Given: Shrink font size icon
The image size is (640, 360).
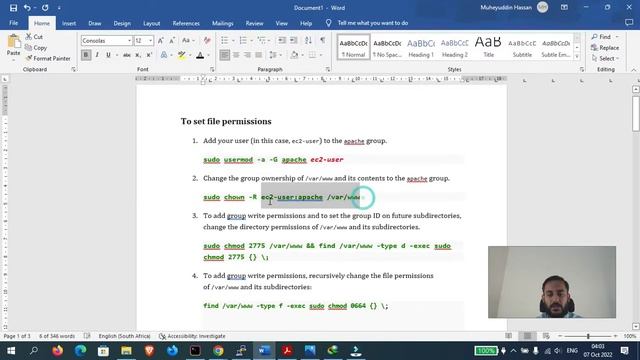Looking at the screenshot, I should (172, 40).
